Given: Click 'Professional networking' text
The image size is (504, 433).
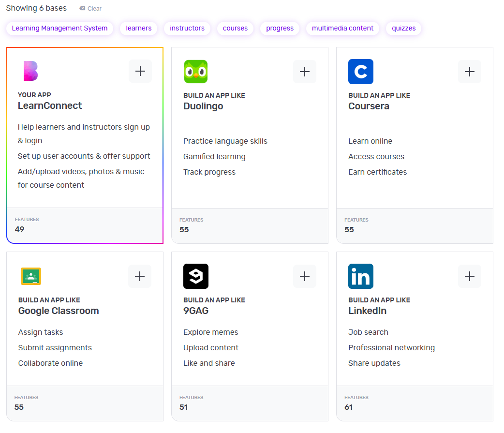Looking at the screenshot, I should [391, 347].
